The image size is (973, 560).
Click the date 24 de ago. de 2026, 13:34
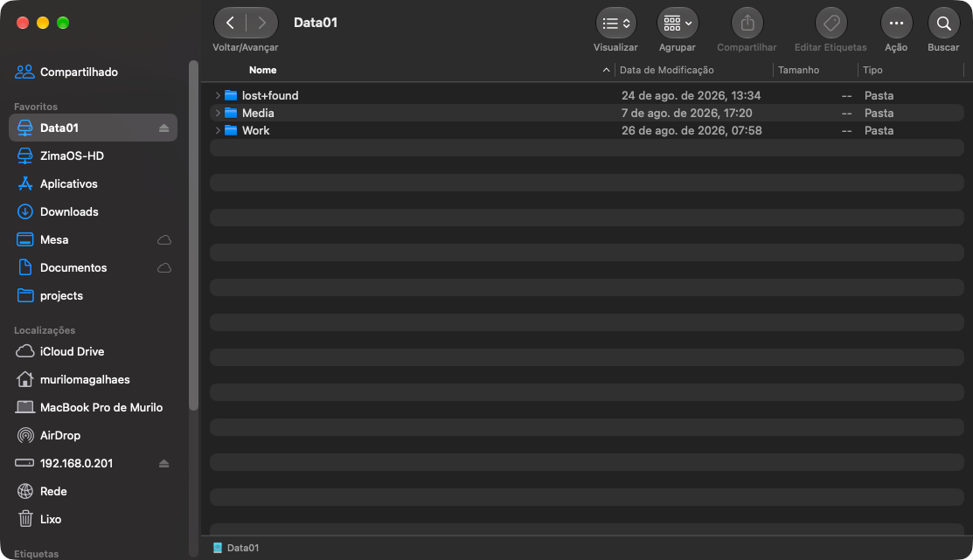[x=691, y=95]
